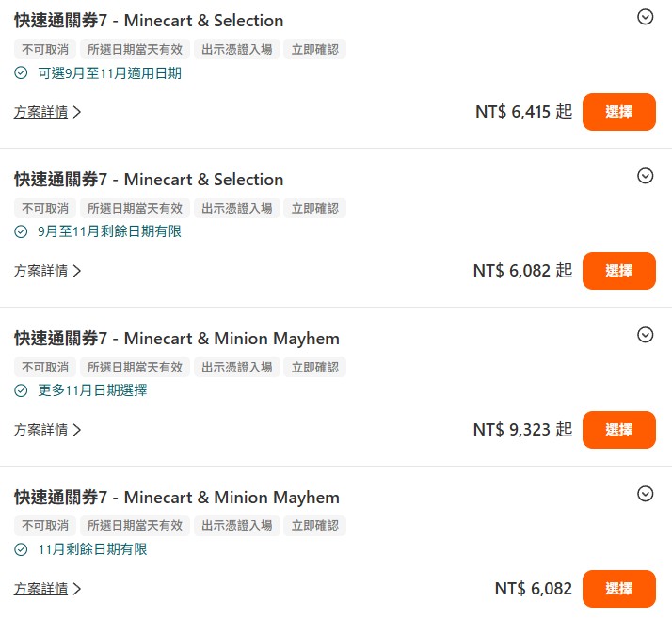Click 選擇 for NT$ 6,082 Minecart & Selection

(x=618, y=271)
